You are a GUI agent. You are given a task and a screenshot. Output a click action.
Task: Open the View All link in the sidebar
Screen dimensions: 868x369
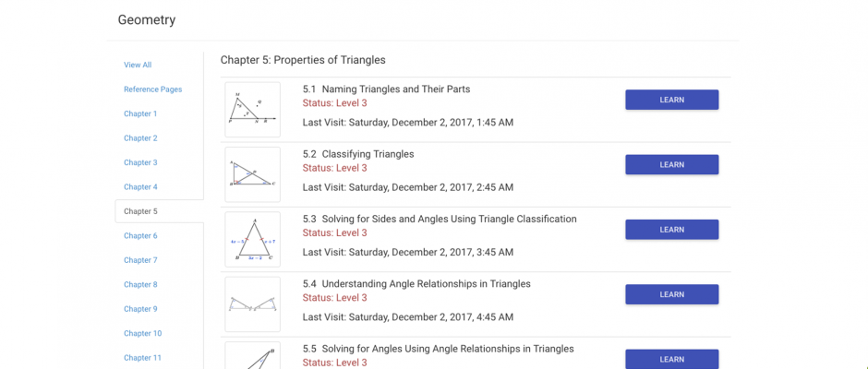point(138,65)
